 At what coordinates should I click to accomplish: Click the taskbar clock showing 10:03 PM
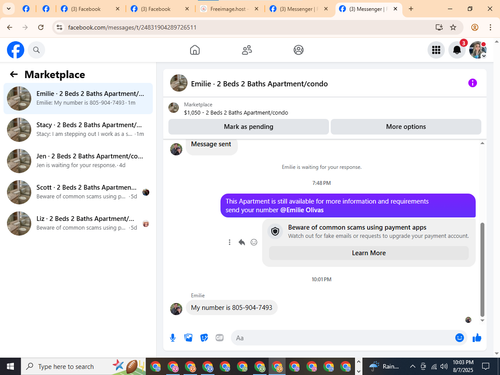point(463,366)
